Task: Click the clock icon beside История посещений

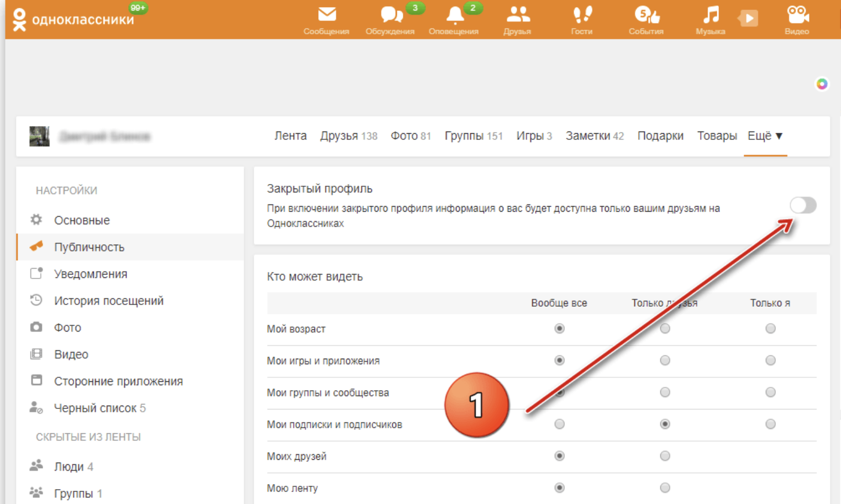Action: 36,300
